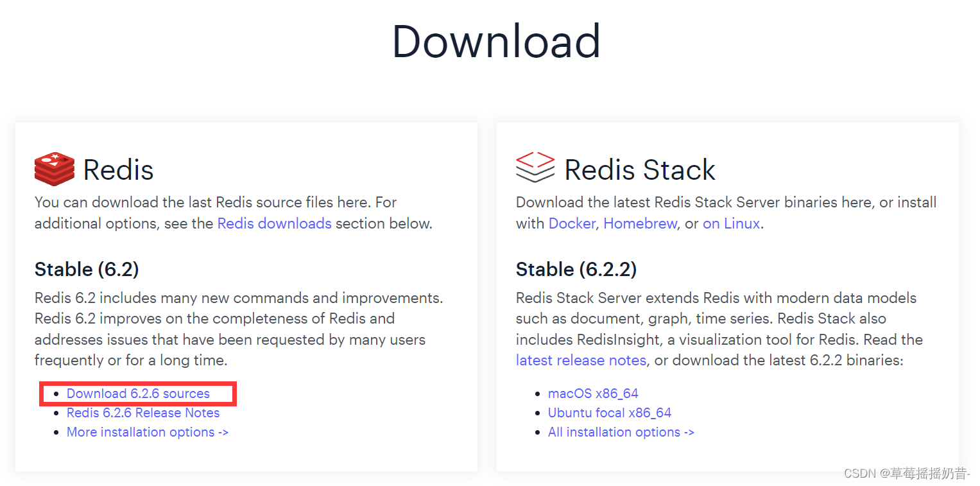The image size is (980, 486).
Task: Open All installation options arrow link
Action: point(621,432)
